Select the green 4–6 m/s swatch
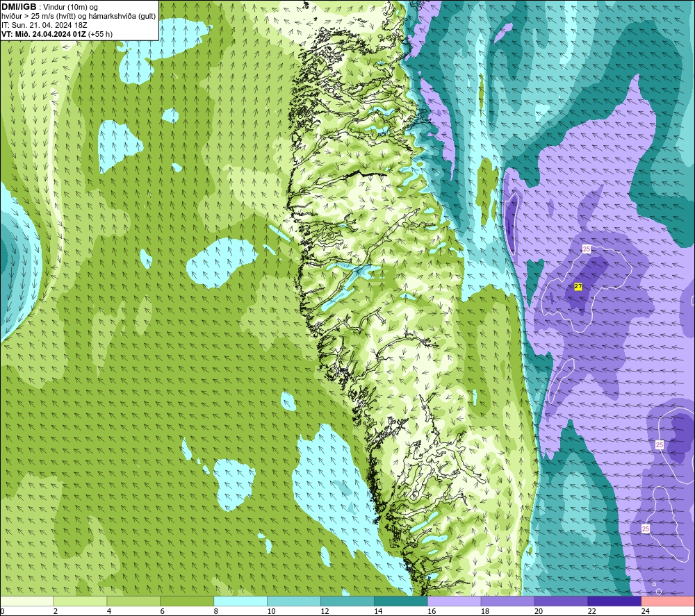The width and height of the screenshot is (695, 616). [133, 601]
